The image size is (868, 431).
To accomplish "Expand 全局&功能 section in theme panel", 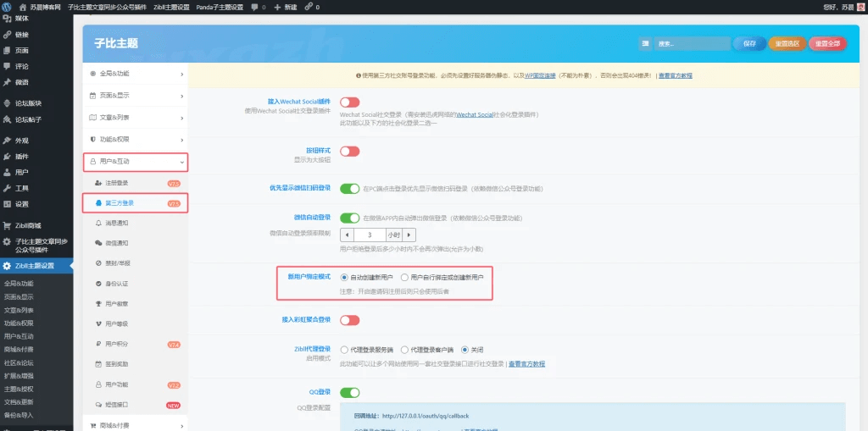I will pos(135,74).
